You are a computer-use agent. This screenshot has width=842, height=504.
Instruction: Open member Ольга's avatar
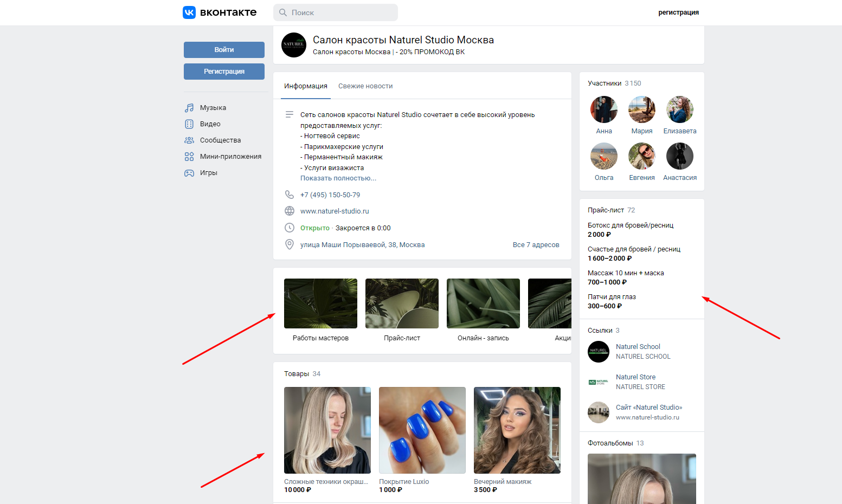[604, 156]
